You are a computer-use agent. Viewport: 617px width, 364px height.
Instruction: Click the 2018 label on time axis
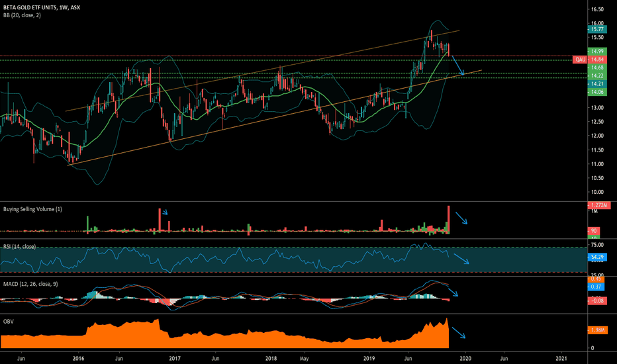click(271, 359)
